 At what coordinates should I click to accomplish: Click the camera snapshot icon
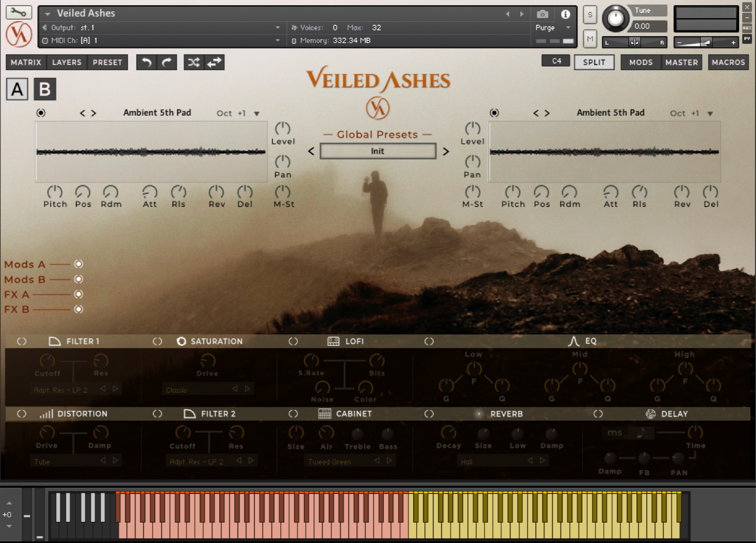(x=542, y=14)
